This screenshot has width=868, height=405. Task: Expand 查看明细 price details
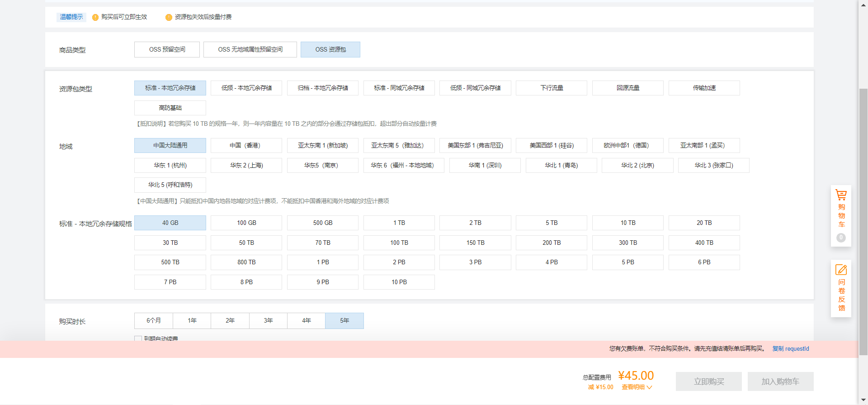[633, 387]
